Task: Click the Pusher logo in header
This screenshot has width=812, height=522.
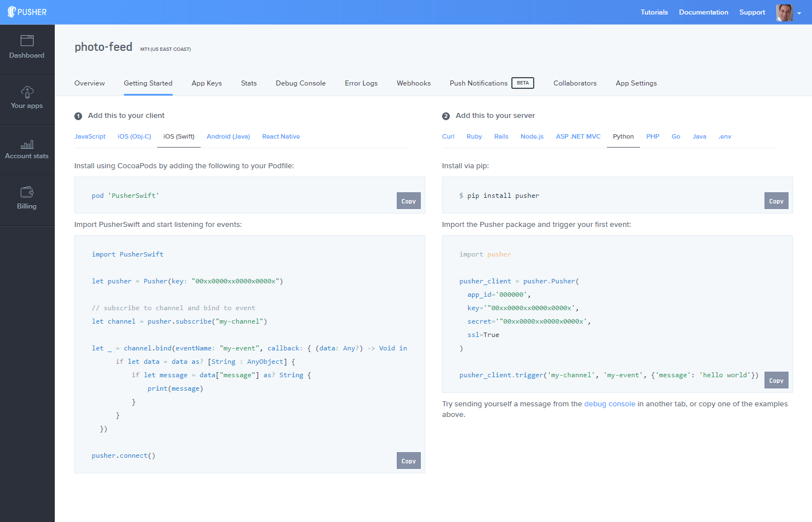Action: [x=27, y=12]
